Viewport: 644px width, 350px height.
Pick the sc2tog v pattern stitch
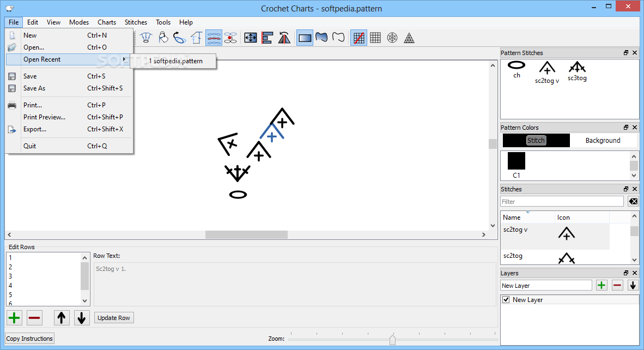pyautogui.click(x=547, y=73)
